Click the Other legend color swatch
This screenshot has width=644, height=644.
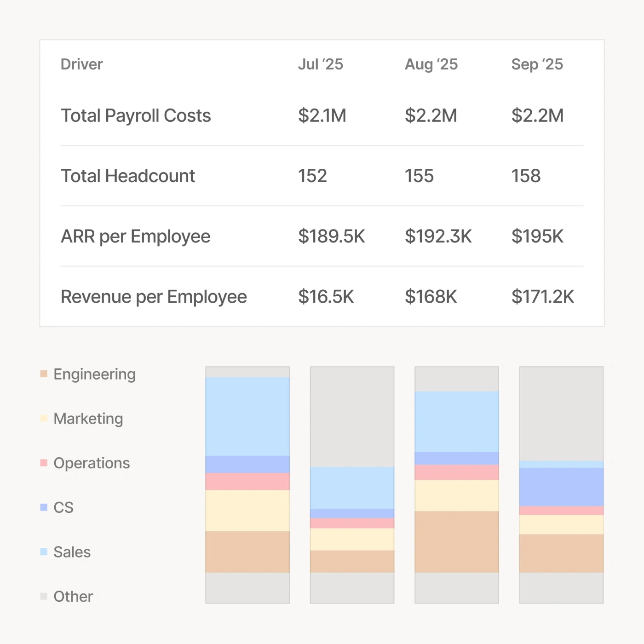(x=44, y=596)
